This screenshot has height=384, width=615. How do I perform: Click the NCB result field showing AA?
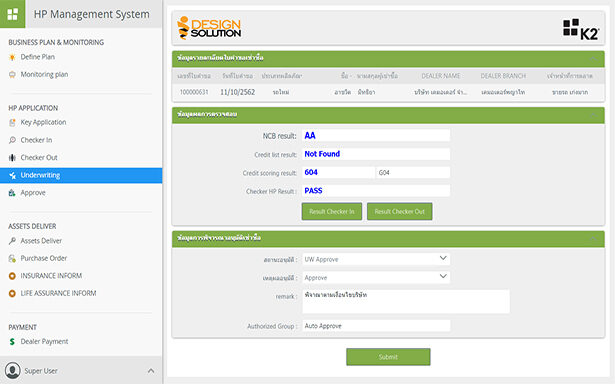(376, 135)
